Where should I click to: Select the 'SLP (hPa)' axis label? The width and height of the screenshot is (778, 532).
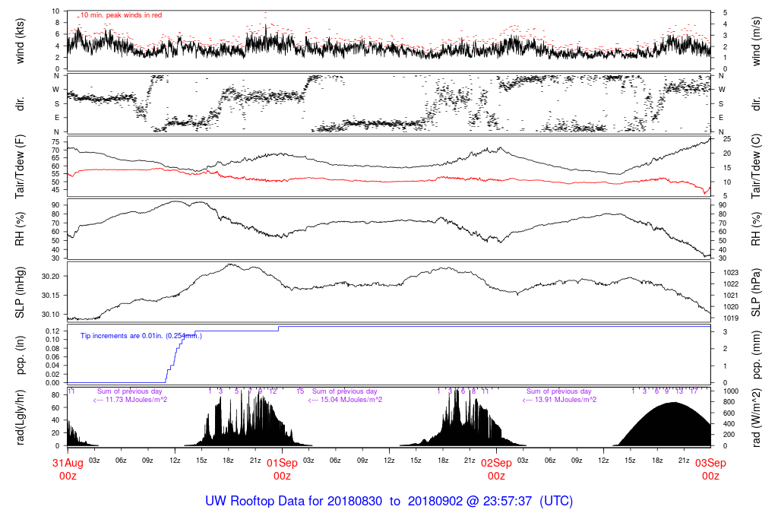click(756, 293)
